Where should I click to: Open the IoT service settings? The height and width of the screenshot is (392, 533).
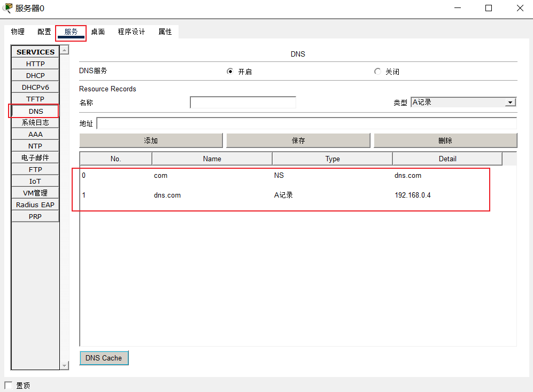(35, 181)
